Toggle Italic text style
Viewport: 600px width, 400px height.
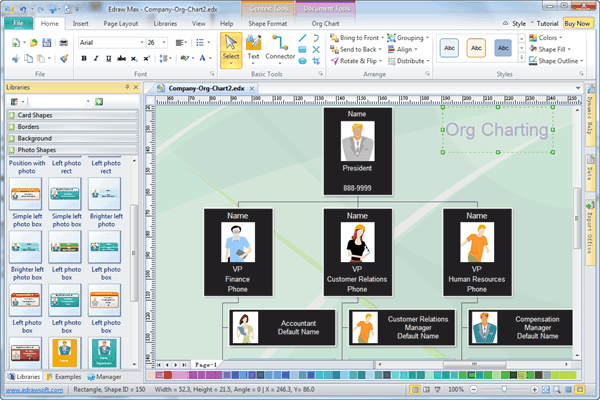coord(96,59)
